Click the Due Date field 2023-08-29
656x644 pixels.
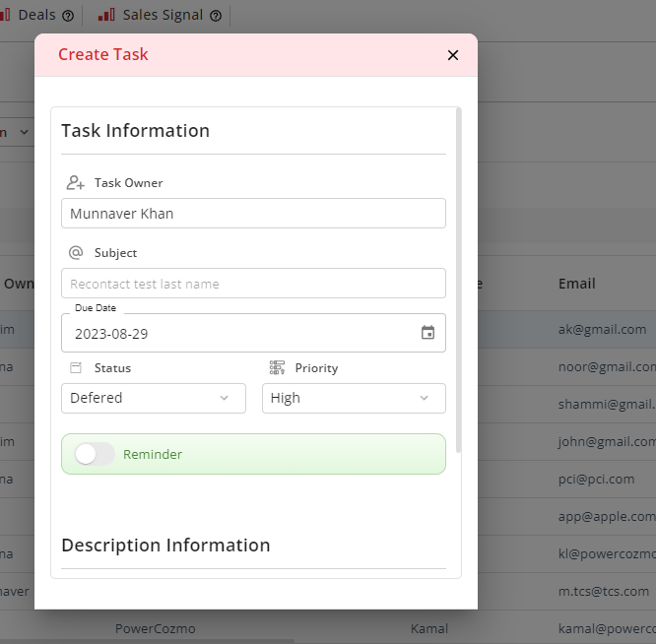coord(236,333)
